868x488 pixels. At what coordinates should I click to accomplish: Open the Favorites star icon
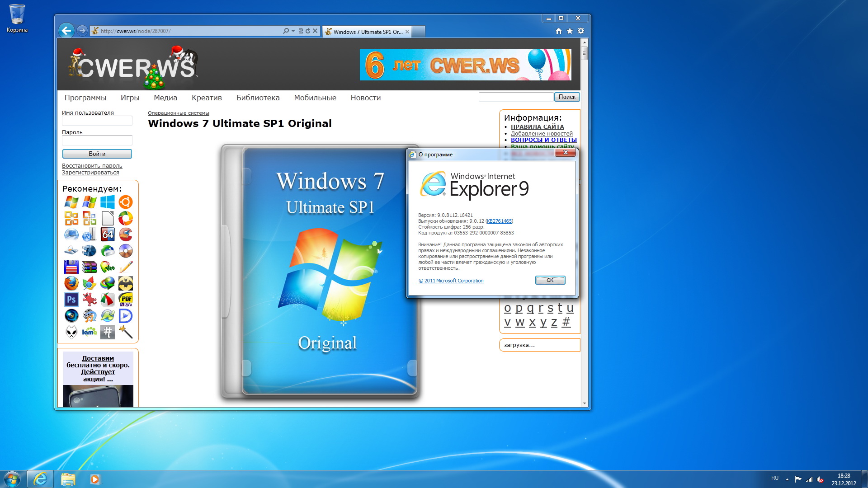(x=570, y=31)
